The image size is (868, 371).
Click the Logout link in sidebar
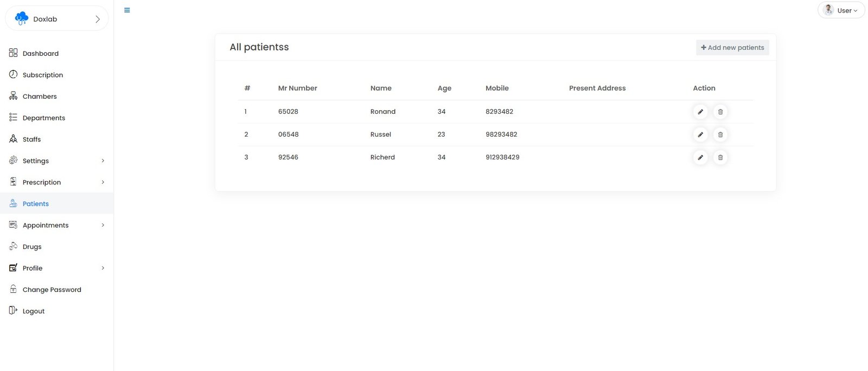[x=33, y=311]
